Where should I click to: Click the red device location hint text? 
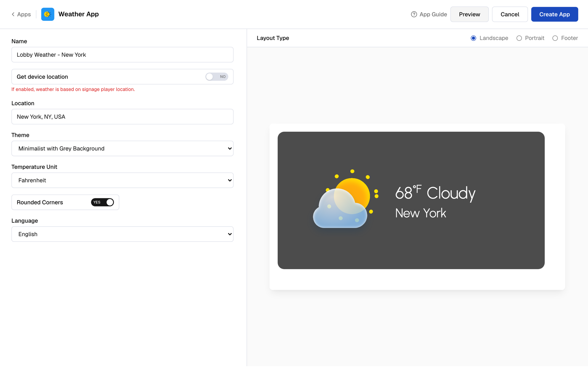(x=73, y=89)
